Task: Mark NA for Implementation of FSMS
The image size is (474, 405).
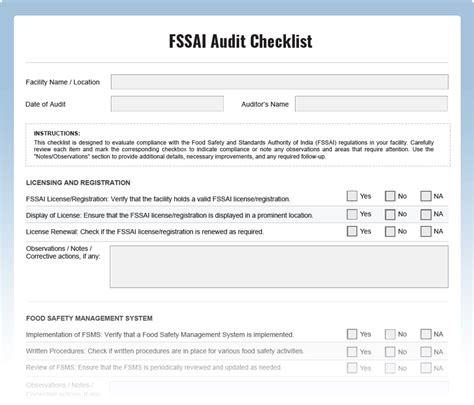Action: coord(426,334)
